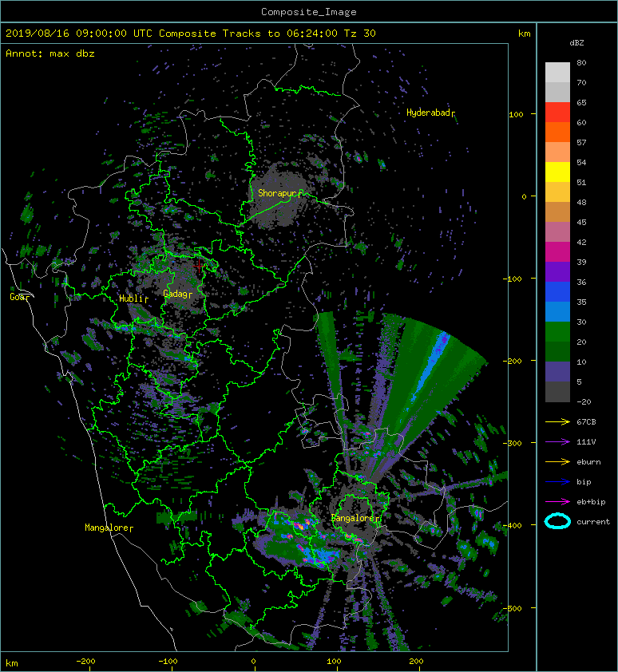The height and width of the screenshot is (672, 618).
Task: Pick the bright green 20-30 dBZ swatch
Action: coord(557,332)
